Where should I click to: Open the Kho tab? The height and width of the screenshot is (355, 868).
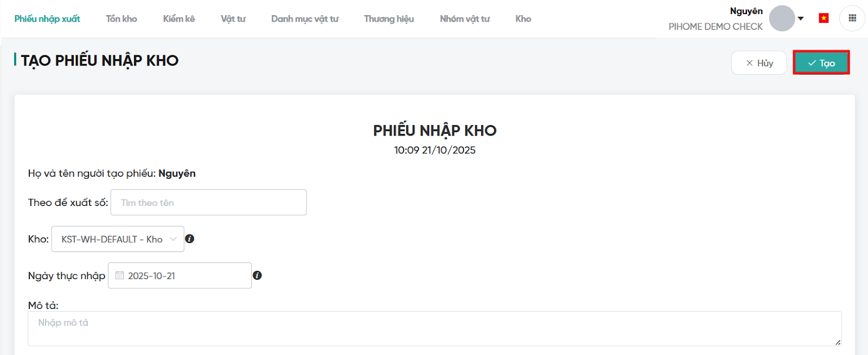(524, 19)
